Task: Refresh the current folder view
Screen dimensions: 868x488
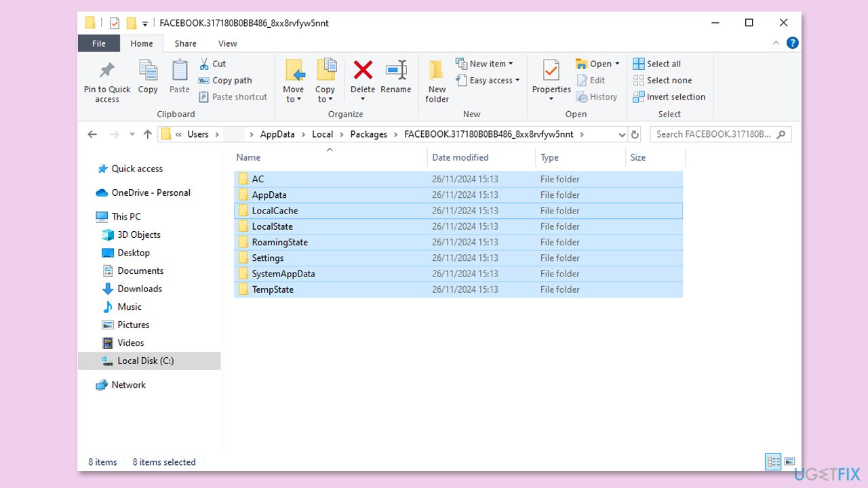Action: (x=635, y=134)
